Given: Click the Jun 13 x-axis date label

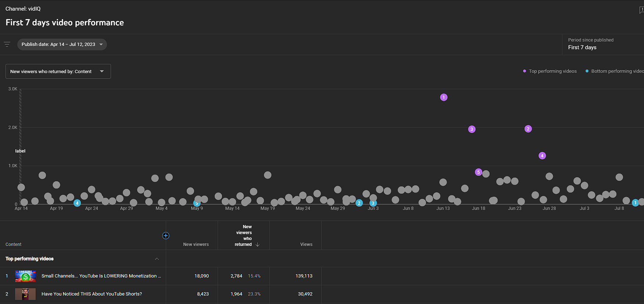Looking at the screenshot, I should (443, 208).
